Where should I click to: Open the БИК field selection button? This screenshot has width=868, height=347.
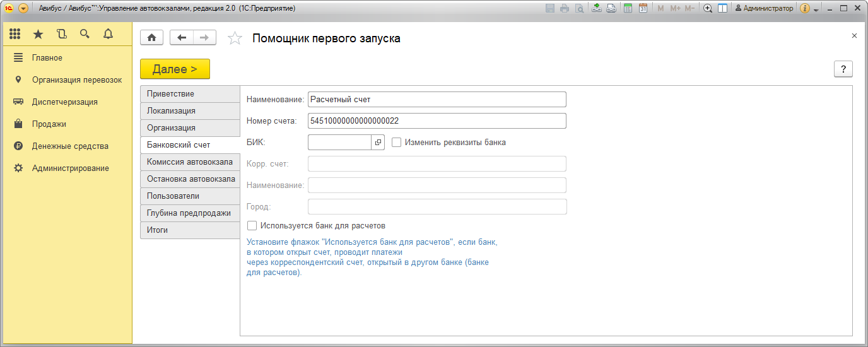[x=378, y=143]
